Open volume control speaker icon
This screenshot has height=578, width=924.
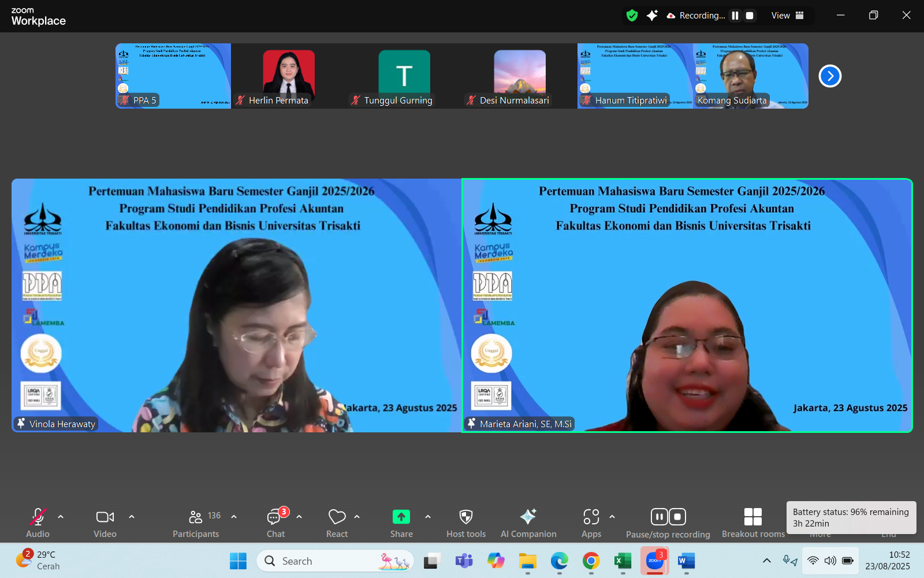[x=830, y=561]
